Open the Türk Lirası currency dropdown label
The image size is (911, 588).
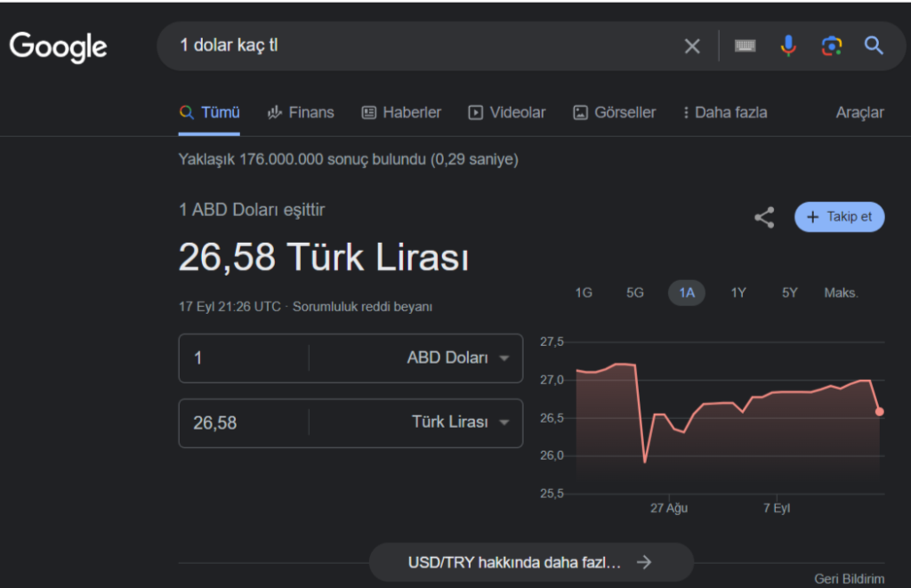pos(449,422)
